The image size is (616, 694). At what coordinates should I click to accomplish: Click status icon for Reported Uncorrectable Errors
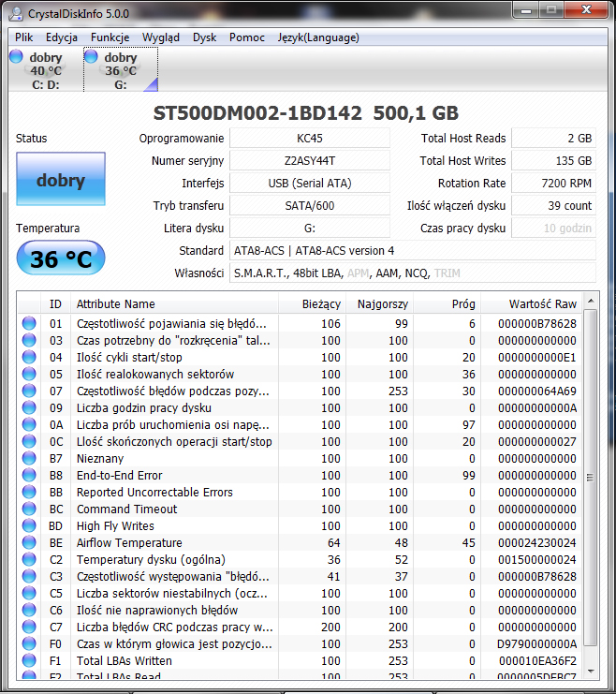[29, 492]
